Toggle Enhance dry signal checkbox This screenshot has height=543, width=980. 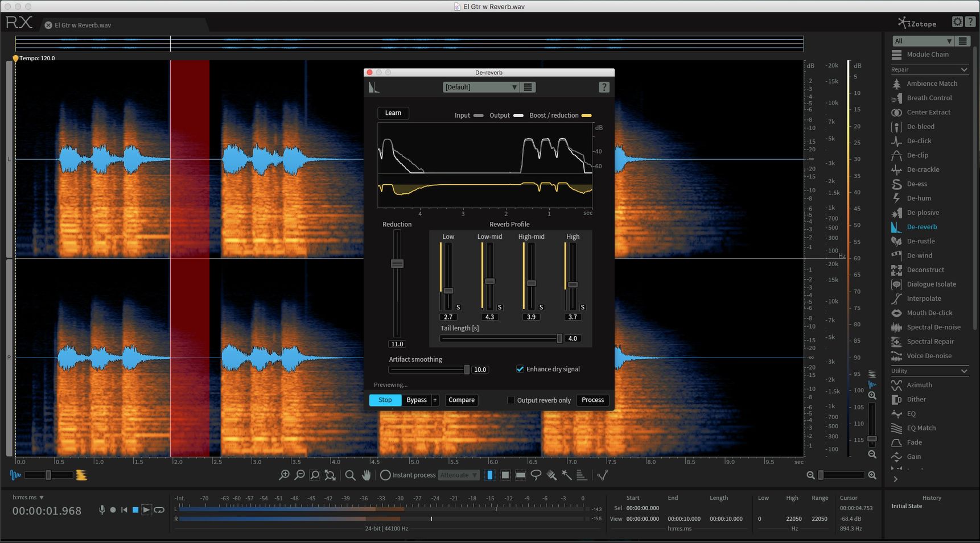pos(520,369)
